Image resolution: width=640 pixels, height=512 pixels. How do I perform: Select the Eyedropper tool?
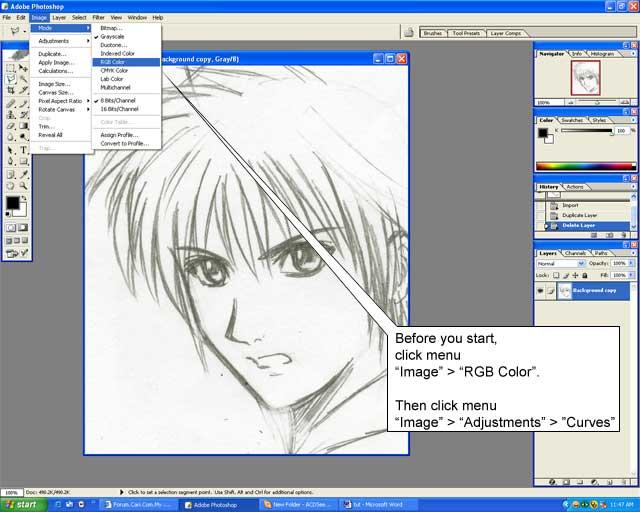(23, 175)
